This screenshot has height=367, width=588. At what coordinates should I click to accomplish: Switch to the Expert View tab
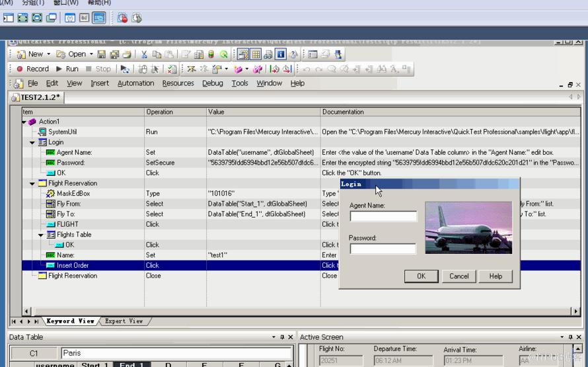coord(124,321)
